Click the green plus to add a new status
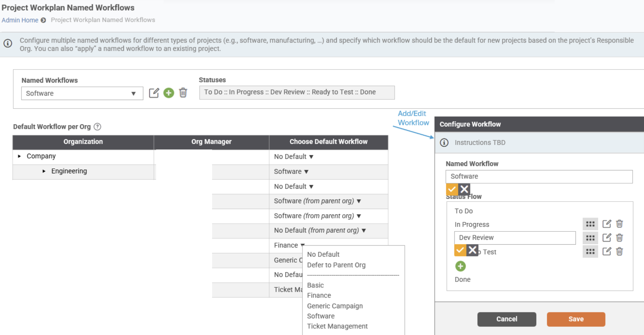The height and width of the screenshot is (335, 644). pyautogui.click(x=460, y=266)
